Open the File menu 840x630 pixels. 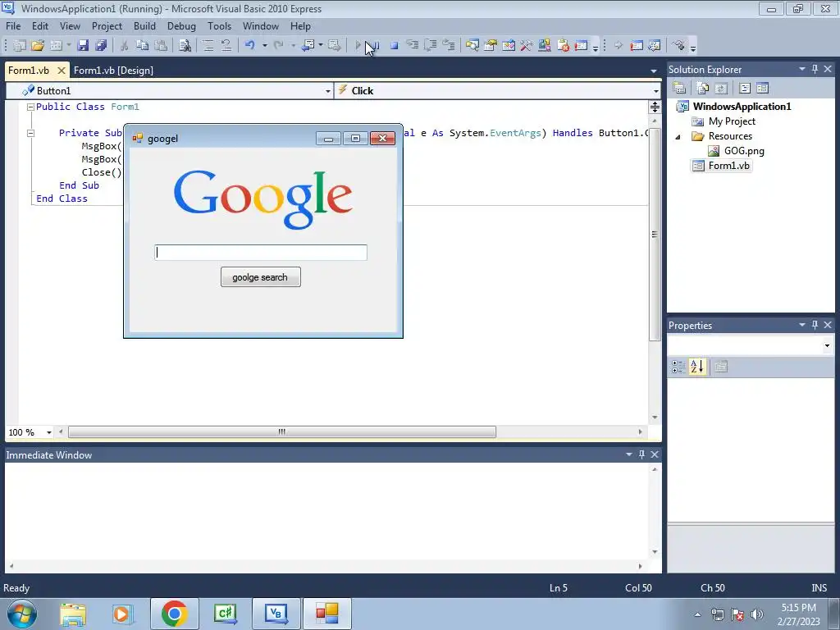click(x=13, y=25)
